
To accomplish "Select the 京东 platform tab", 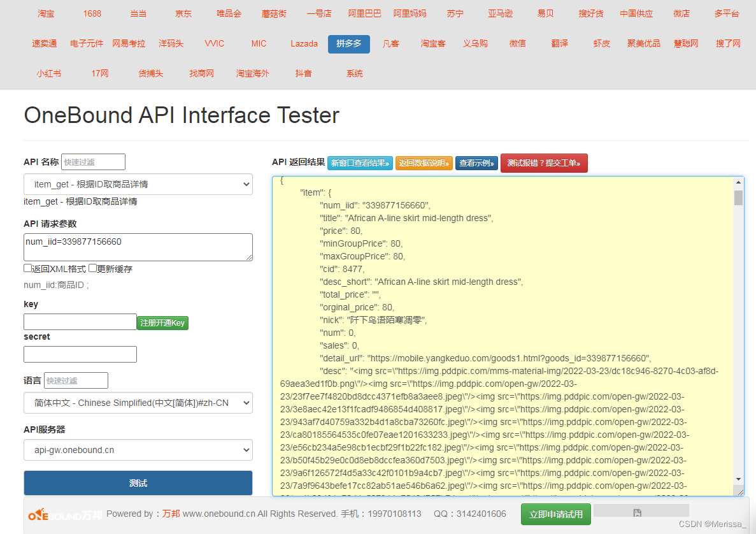I will [x=183, y=13].
